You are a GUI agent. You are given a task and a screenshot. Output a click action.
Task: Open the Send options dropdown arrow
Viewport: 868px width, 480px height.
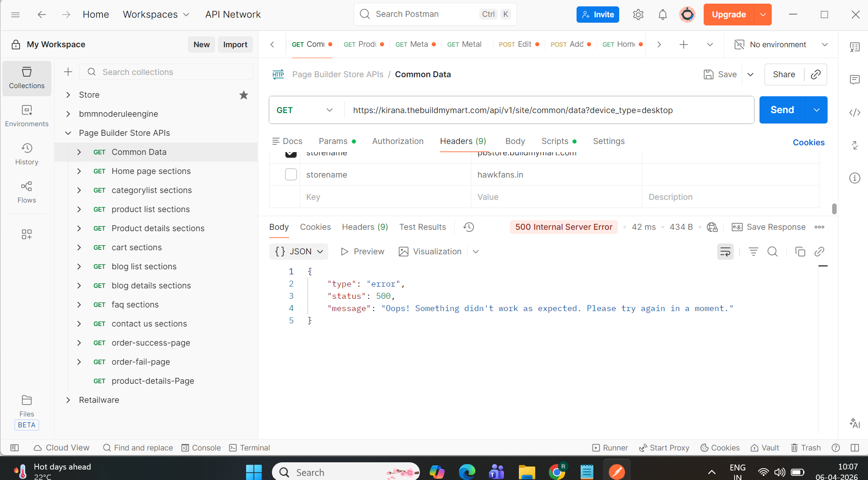click(x=817, y=110)
